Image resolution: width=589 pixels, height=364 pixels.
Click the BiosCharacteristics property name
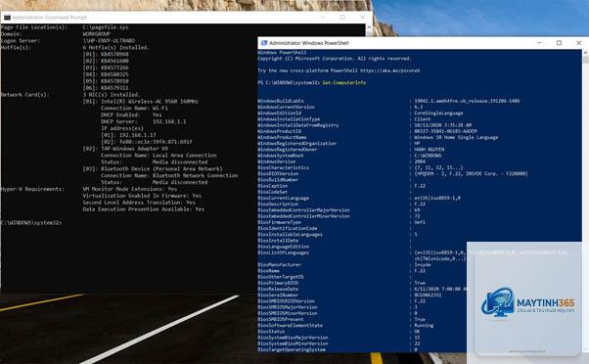pyautogui.click(x=283, y=168)
